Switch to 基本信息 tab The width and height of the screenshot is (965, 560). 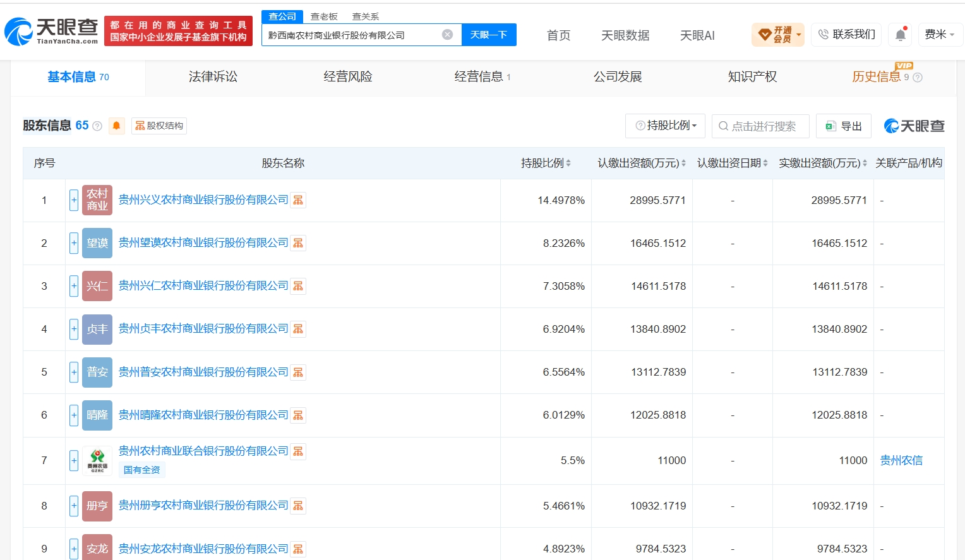coord(78,77)
